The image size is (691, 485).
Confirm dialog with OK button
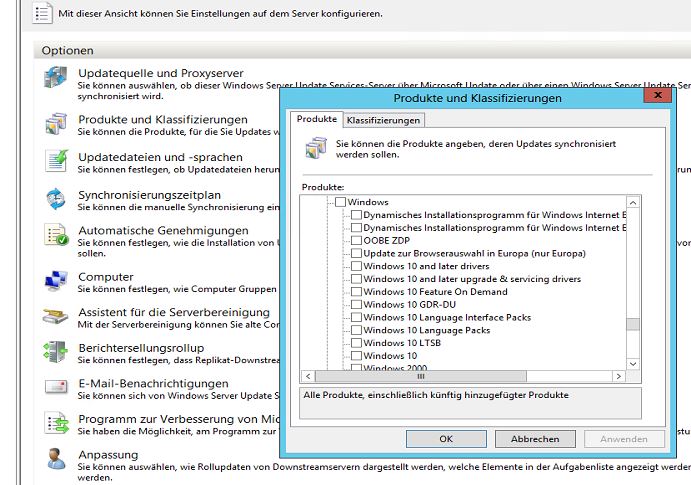coord(446,439)
